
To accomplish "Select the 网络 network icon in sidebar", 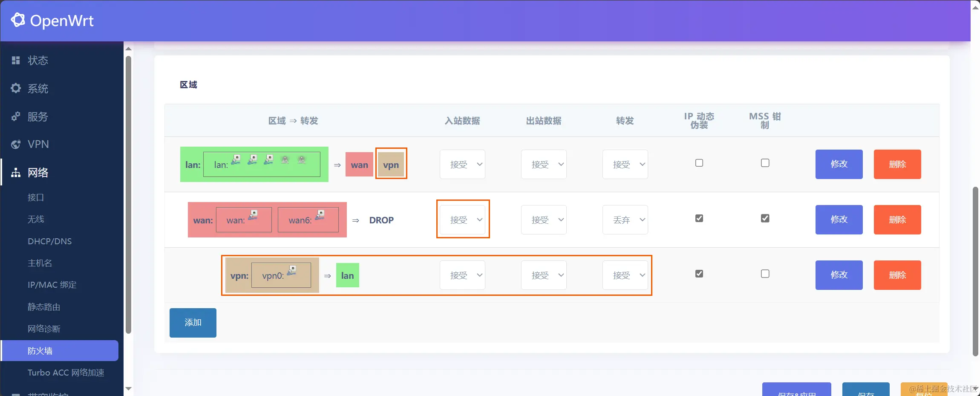I will tap(15, 173).
